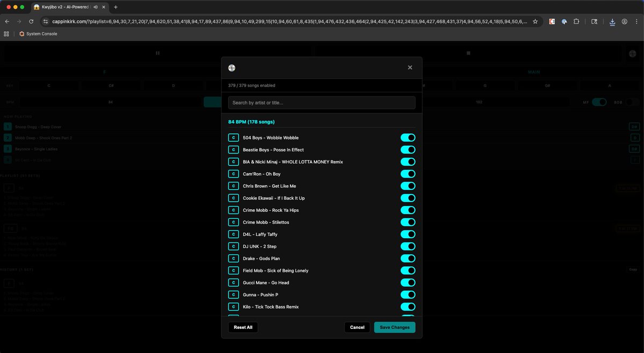
Task: Click the cappinkirk.com address bar
Action: coord(290,21)
